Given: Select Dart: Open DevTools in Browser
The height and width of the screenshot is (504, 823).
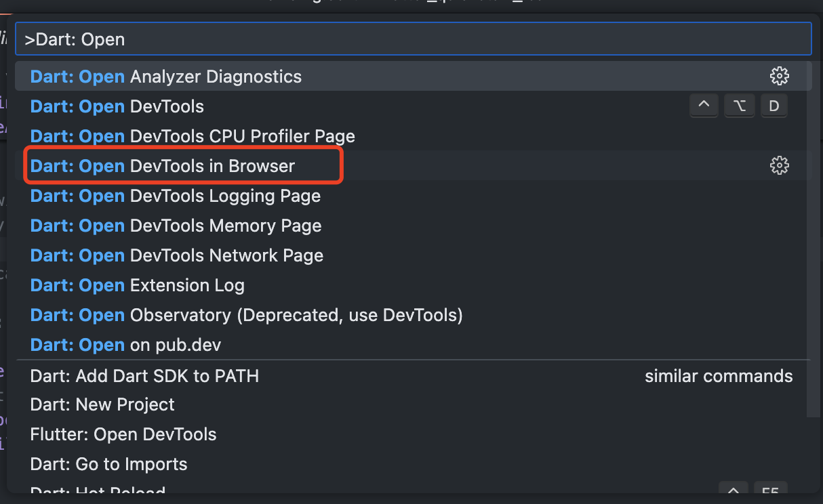Looking at the screenshot, I should [413, 166].
